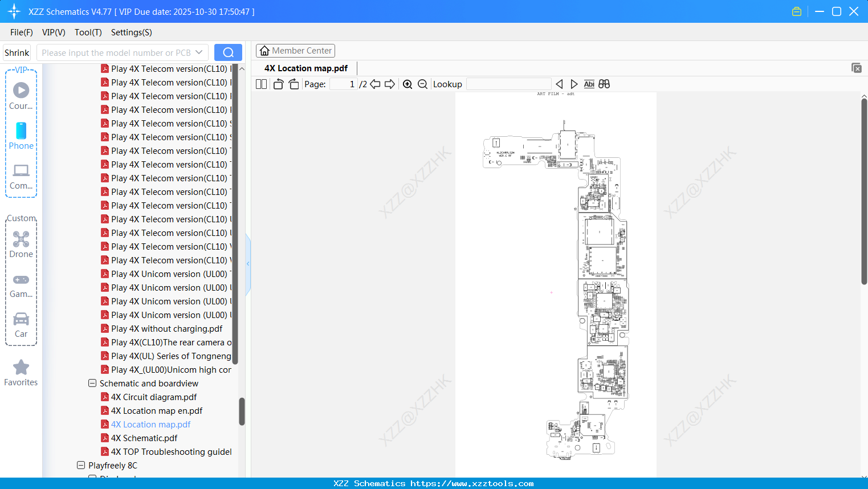Open the File(F) menu
The height and width of the screenshot is (489, 868).
[x=22, y=32]
